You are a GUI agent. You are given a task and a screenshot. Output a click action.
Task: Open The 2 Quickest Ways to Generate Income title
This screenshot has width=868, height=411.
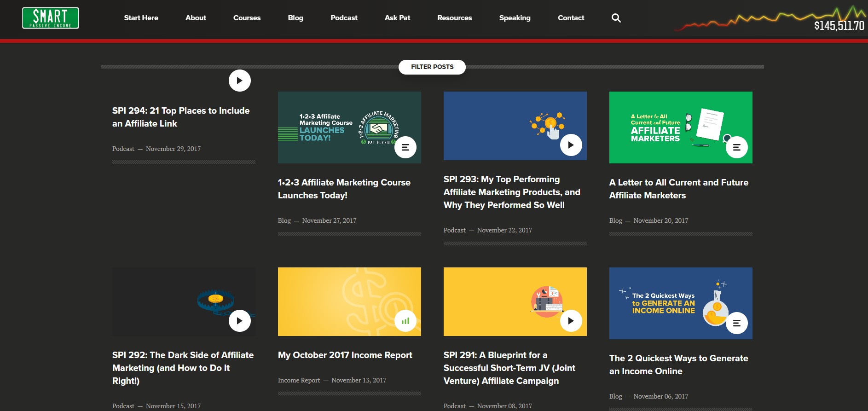click(679, 365)
